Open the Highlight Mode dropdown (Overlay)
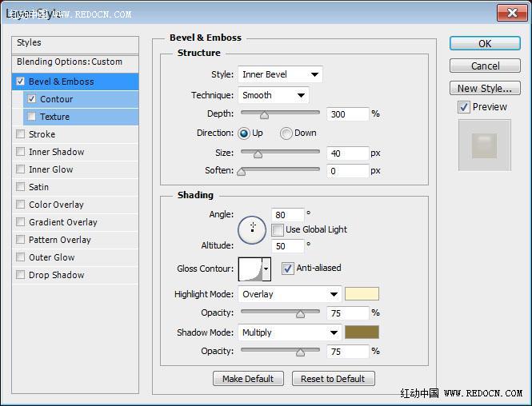The width and height of the screenshot is (532, 406). tap(290, 294)
